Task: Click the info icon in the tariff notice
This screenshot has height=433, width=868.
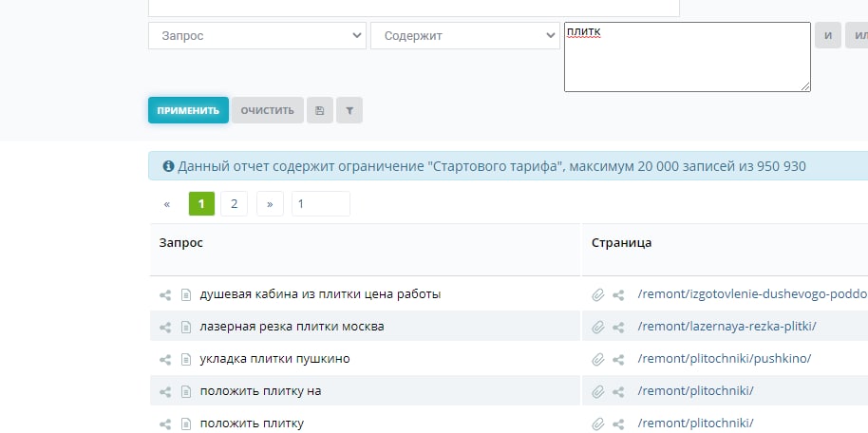Action: [168, 166]
